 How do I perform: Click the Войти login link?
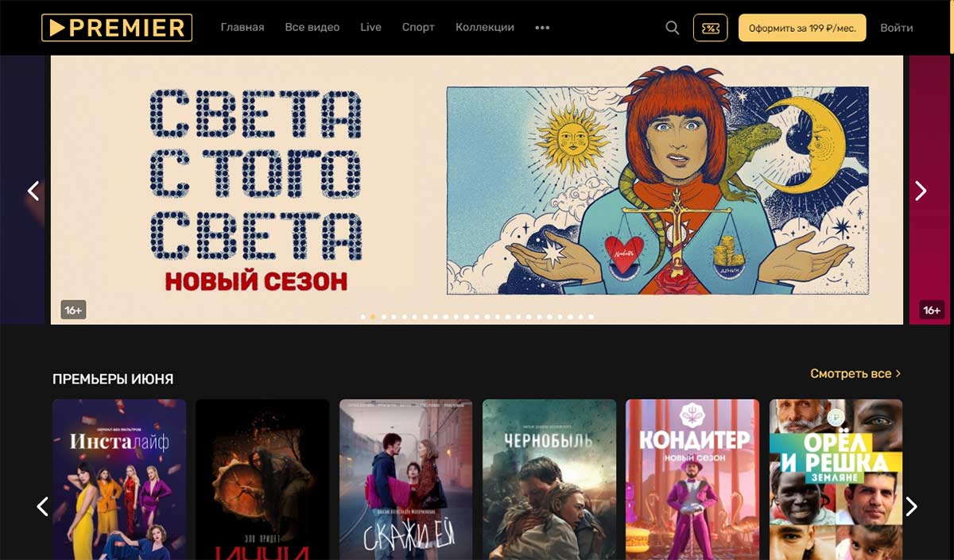pyautogui.click(x=897, y=28)
